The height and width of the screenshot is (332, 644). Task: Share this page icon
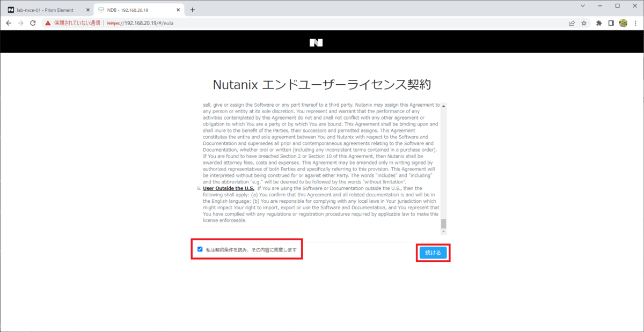[572, 23]
